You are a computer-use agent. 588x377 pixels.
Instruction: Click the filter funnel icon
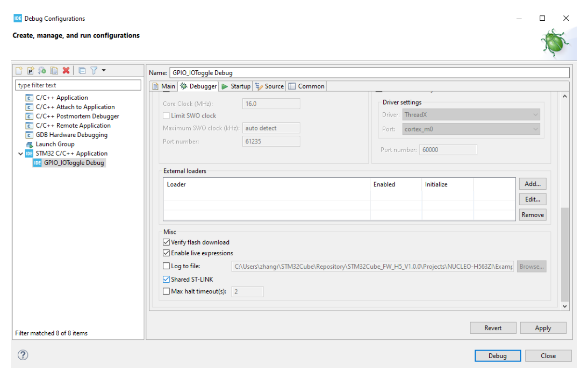94,71
